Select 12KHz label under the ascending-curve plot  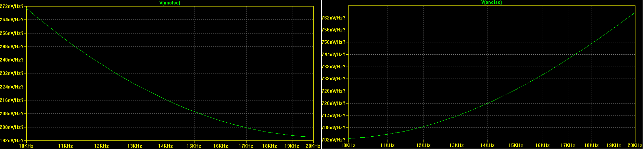tap(424, 146)
